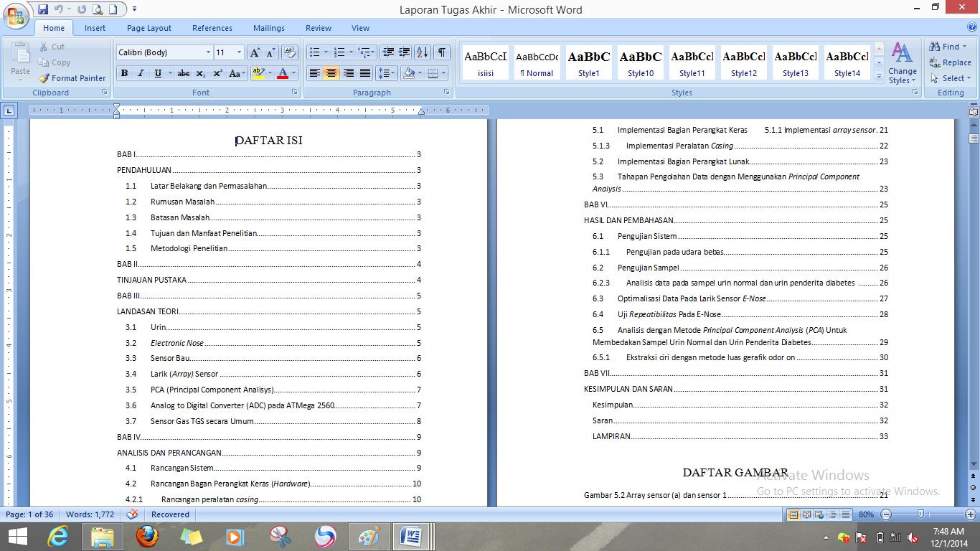Image resolution: width=980 pixels, height=551 pixels.
Task: Click the Replace button
Action: 950,62
